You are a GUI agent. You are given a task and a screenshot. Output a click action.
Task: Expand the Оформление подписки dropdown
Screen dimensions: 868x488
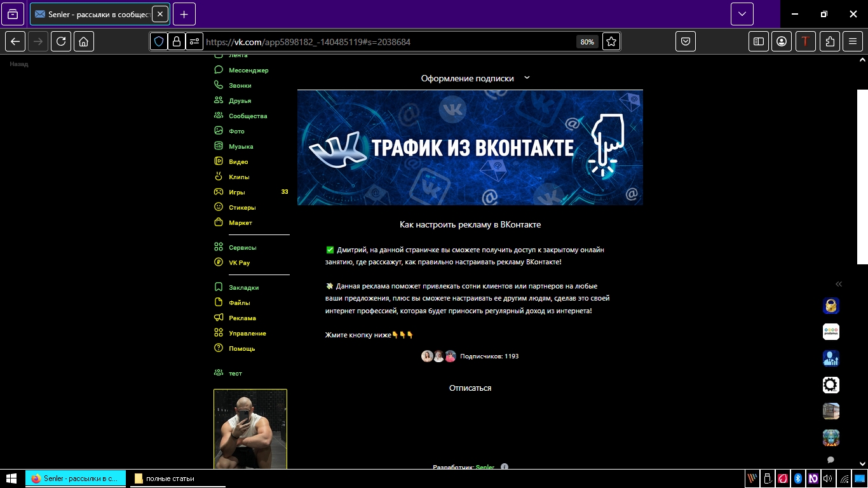(527, 78)
